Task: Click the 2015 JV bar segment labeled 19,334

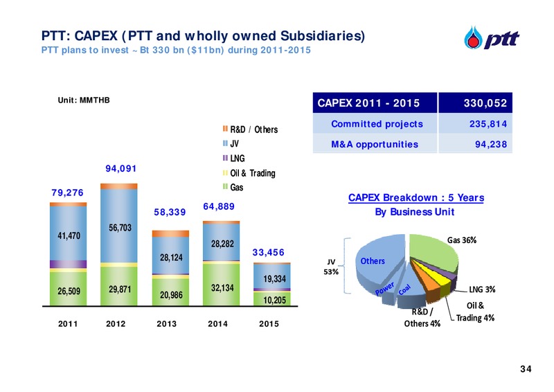Action: click(x=272, y=276)
